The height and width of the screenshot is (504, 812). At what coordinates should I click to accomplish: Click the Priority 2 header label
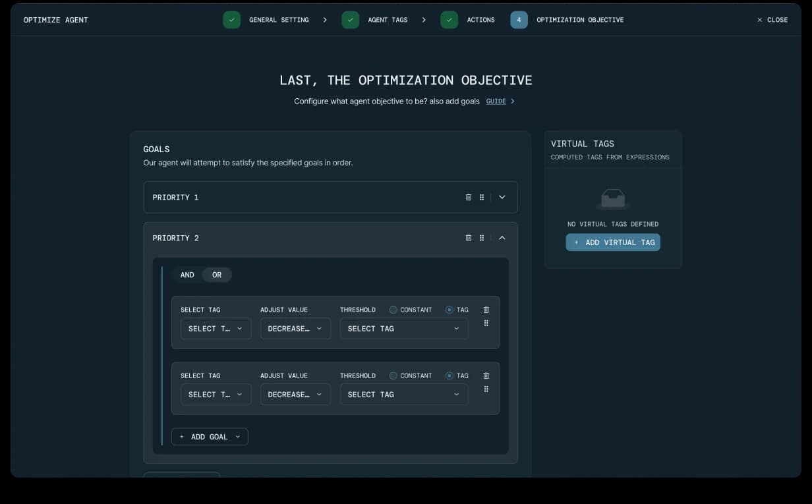click(x=175, y=238)
